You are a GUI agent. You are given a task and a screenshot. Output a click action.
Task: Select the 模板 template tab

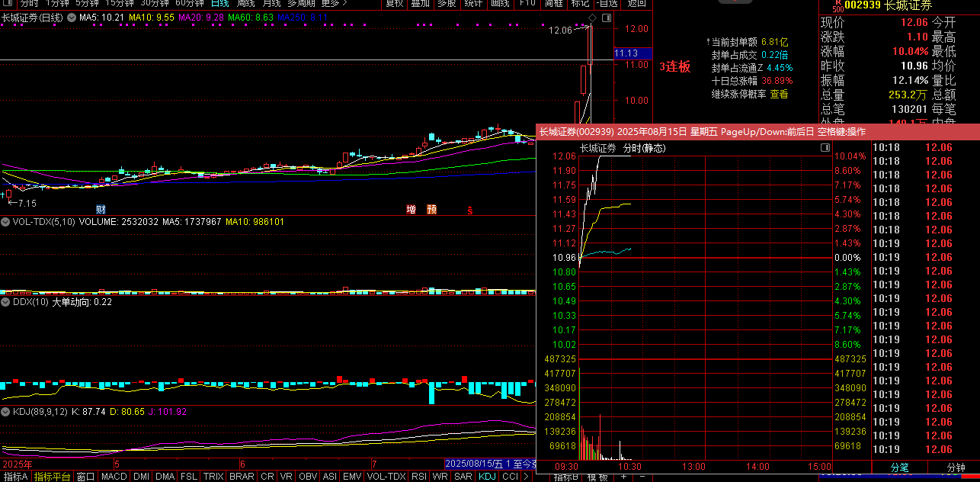[x=598, y=477]
